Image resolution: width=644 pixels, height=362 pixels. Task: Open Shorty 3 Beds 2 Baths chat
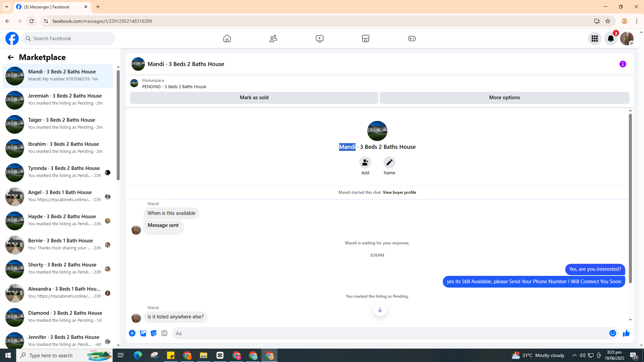tap(58, 269)
